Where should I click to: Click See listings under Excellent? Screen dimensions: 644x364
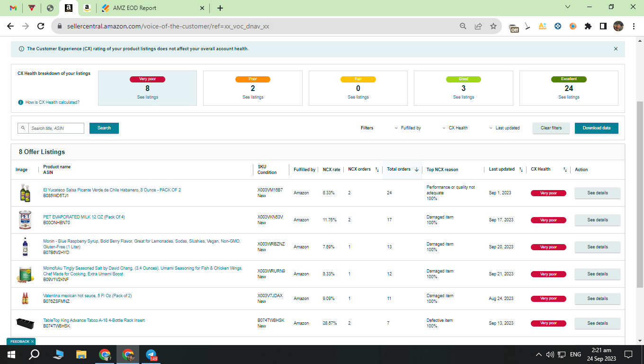tap(569, 97)
